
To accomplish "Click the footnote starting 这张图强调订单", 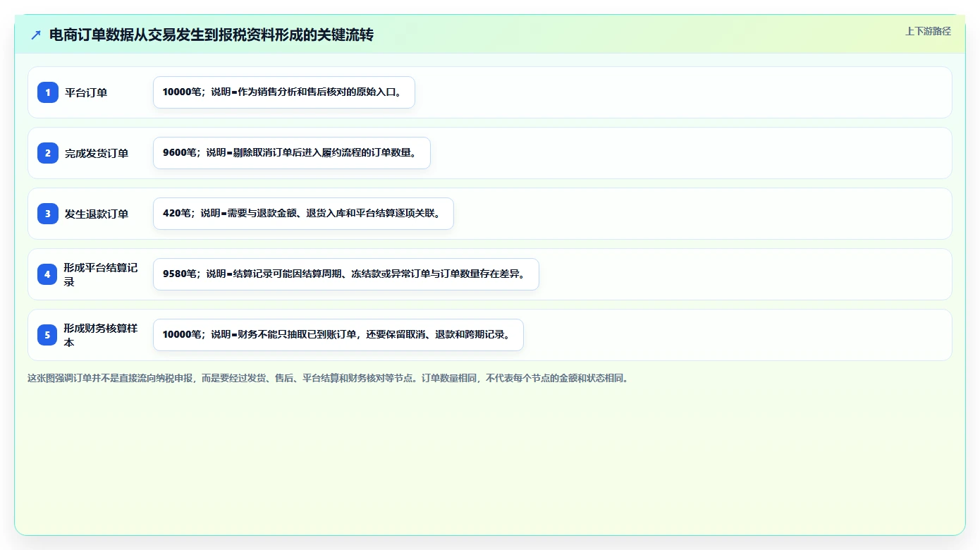I will coord(328,378).
